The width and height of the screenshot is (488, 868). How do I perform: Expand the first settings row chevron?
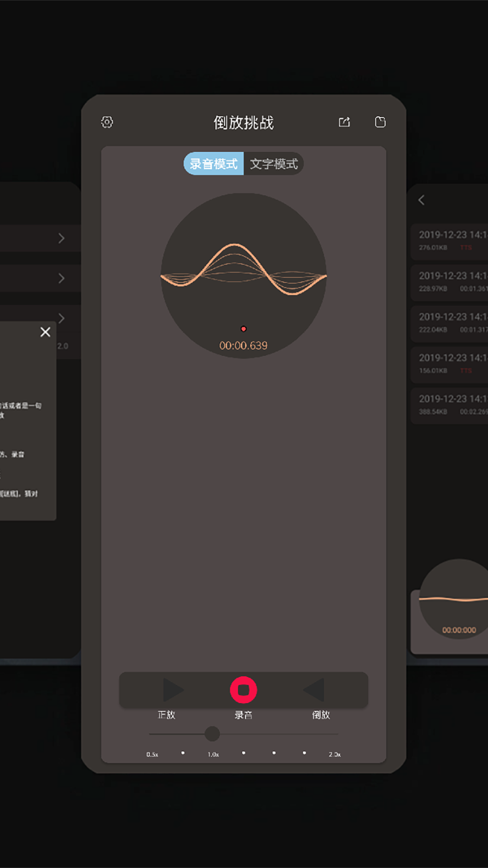(61, 238)
